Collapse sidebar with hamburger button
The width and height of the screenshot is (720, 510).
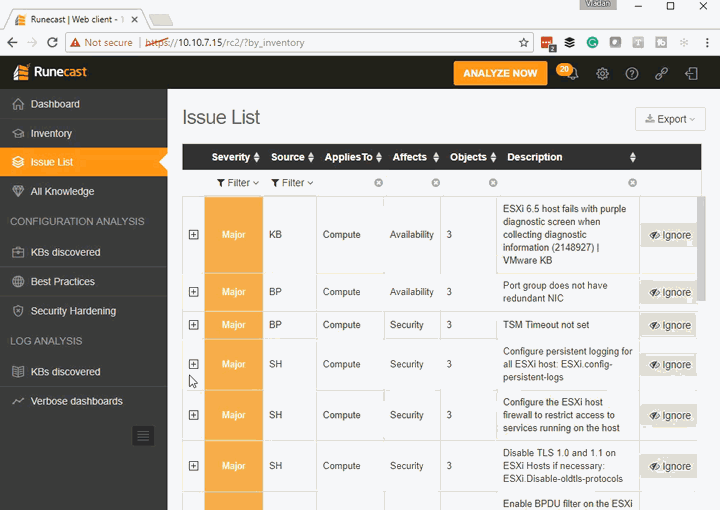143,436
